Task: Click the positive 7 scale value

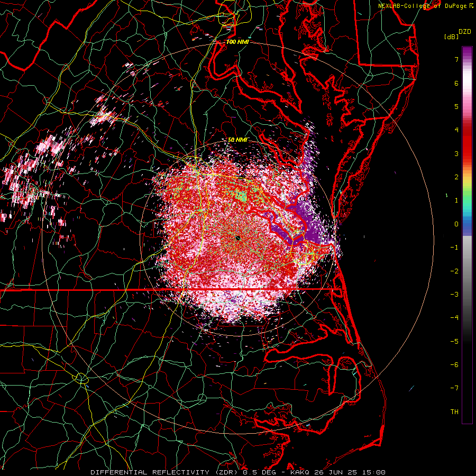Action: (x=456, y=59)
